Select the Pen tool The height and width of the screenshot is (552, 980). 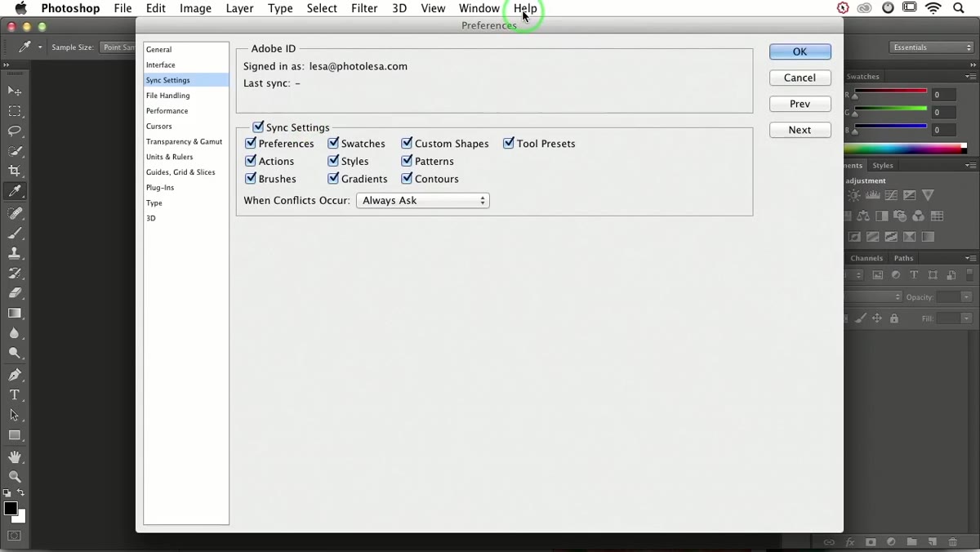pyautogui.click(x=15, y=375)
